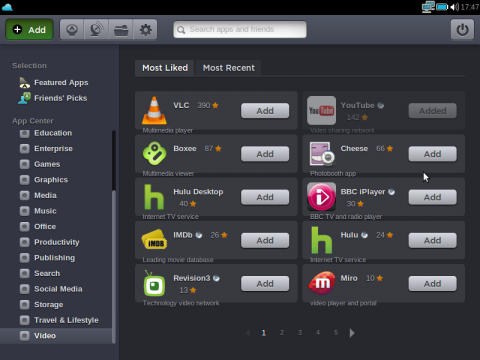Go to page 3 of results
The height and width of the screenshot is (360, 480).
click(300, 333)
